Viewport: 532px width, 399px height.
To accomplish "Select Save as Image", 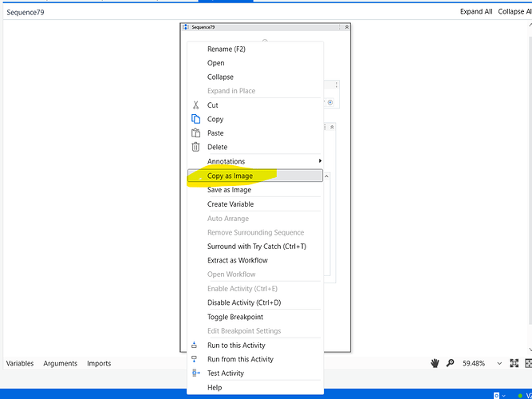I will click(x=230, y=189).
